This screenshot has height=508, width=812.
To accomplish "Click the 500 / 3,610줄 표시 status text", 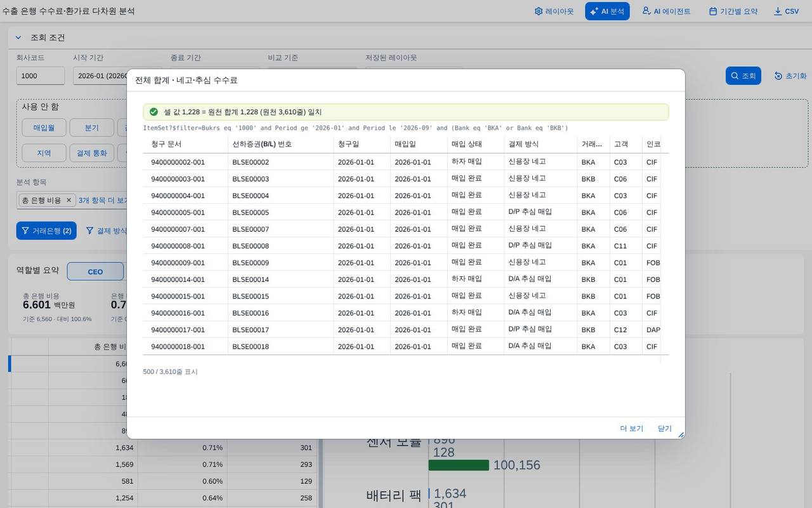I will (x=170, y=371).
